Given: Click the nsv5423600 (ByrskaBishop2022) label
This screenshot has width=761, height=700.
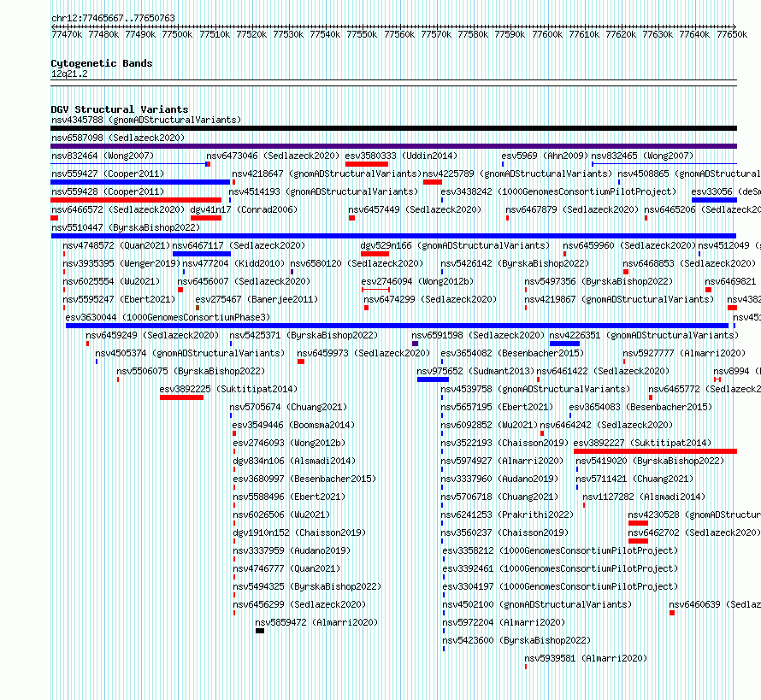Looking at the screenshot, I should point(516,640).
